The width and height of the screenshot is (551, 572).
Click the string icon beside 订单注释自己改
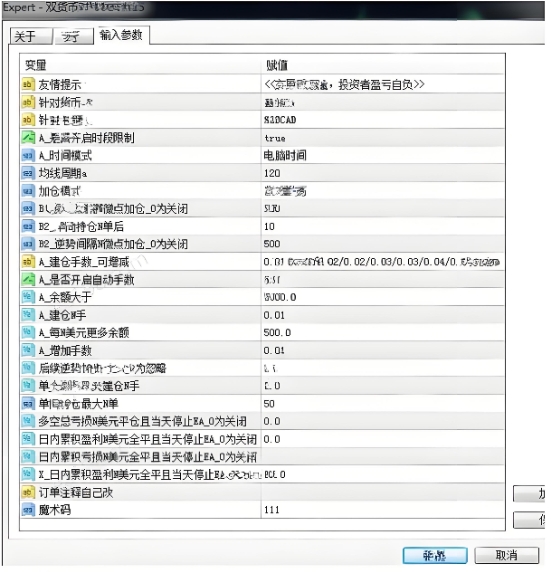pyautogui.click(x=28, y=493)
